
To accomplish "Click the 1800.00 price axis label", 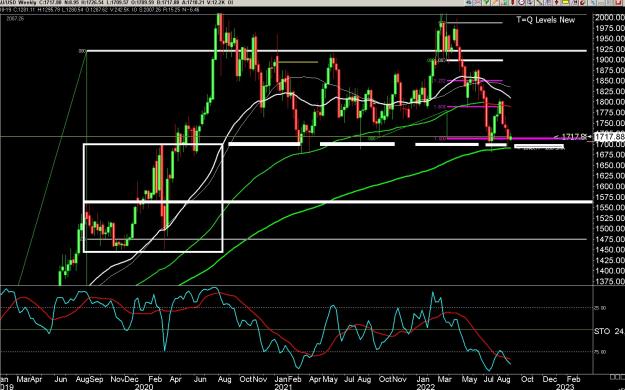I will click(609, 102).
